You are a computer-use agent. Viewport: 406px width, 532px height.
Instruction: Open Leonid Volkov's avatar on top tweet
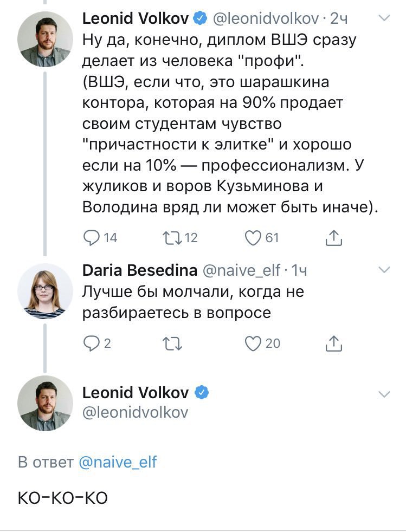click(x=45, y=39)
